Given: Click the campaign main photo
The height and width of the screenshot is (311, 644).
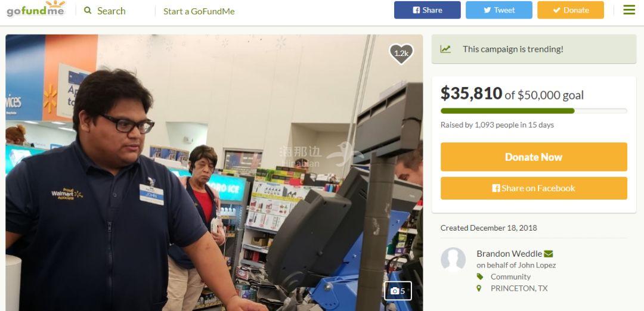Looking at the screenshot, I should coord(214,172).
